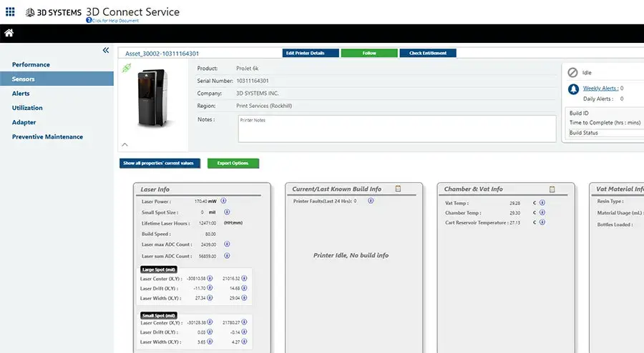644x353 pixels.
Task: Click the Build Status row label
Action: click(584, 133)
